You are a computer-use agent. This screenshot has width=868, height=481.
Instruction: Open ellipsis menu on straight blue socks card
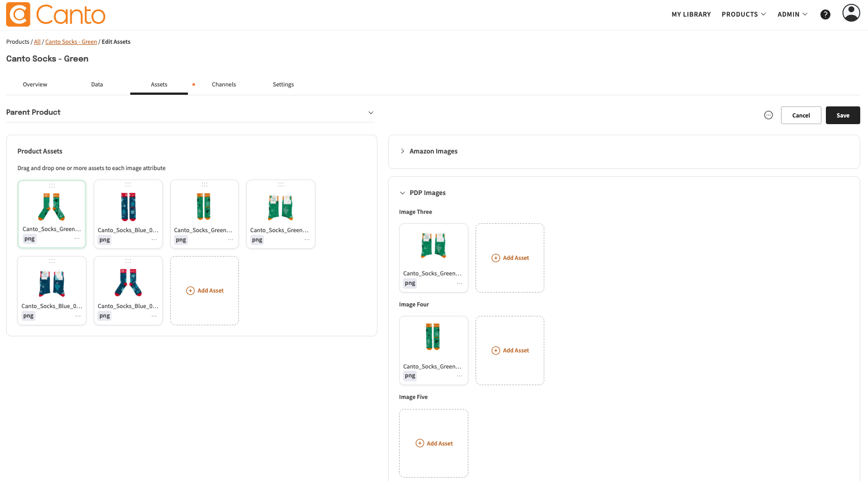(x=154, y=240)
